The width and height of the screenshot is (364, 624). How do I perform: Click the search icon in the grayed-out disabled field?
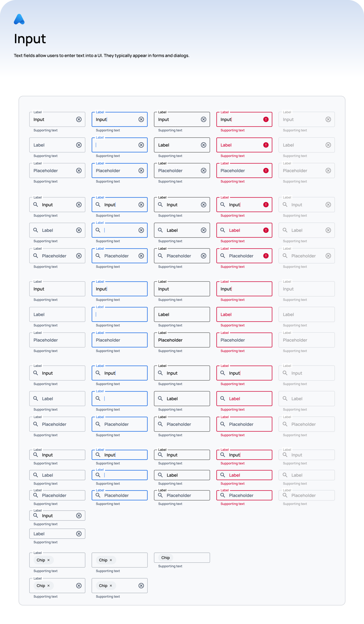point(285,205)
